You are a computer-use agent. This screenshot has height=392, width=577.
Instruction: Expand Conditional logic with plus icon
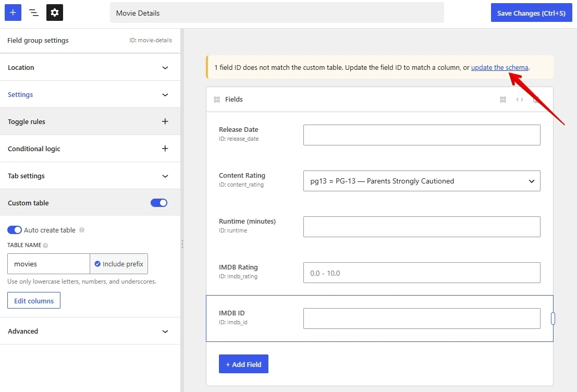165,149
